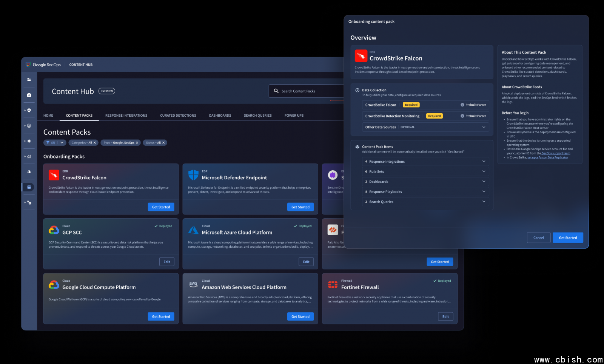Image resolution: width=604 pixels, height=364 pixels.
Task: Open the set up a Falcon Data Replicator link
Action: coord(548,157)
